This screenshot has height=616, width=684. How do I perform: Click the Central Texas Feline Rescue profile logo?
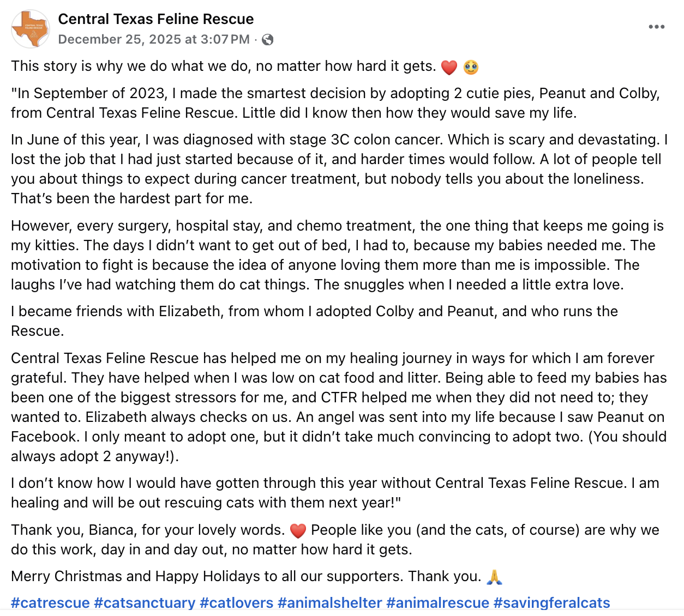coord(31,29)
